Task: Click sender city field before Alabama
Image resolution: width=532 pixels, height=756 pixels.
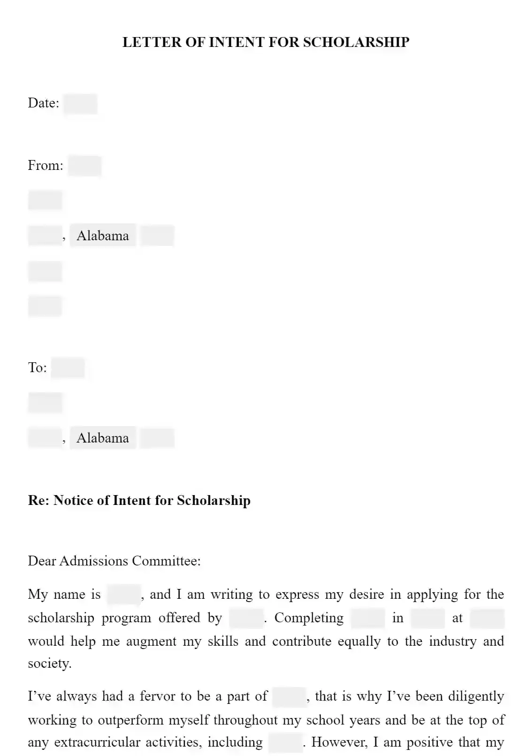Action: coord(45,236)
